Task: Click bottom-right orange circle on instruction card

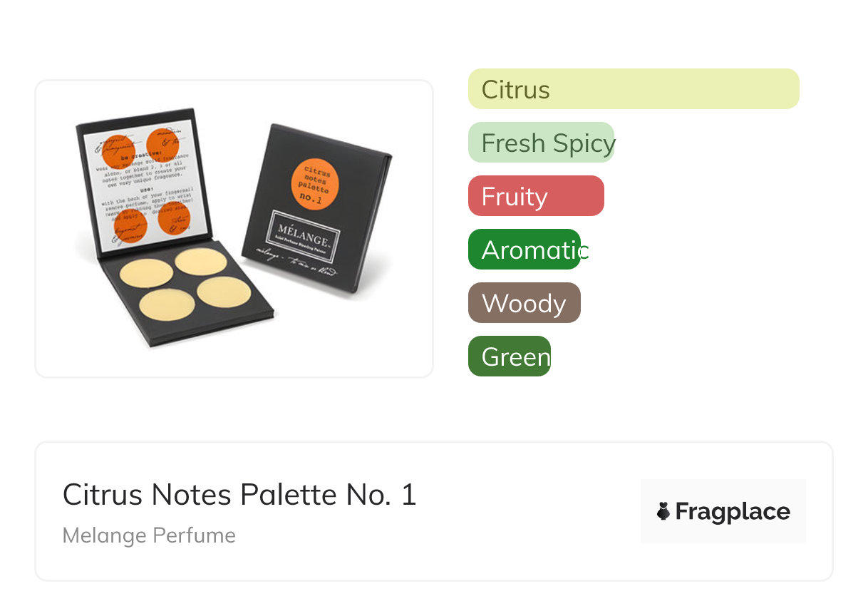Action: point(173,217)
